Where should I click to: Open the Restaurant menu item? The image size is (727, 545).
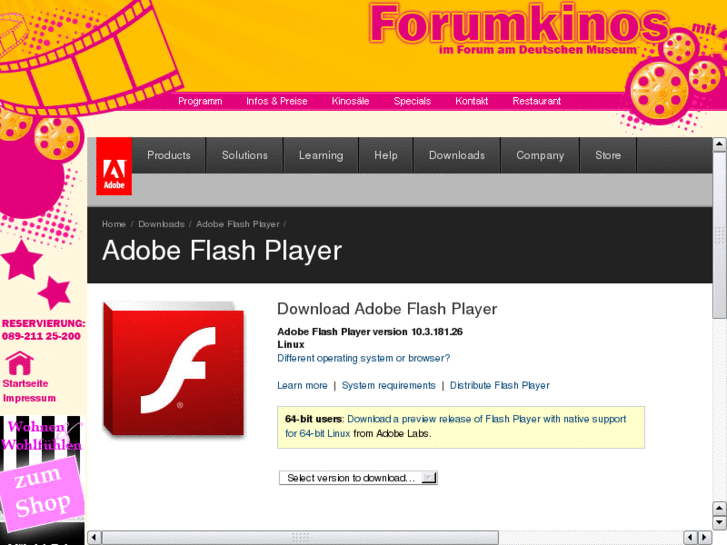[x=536, y=101]
